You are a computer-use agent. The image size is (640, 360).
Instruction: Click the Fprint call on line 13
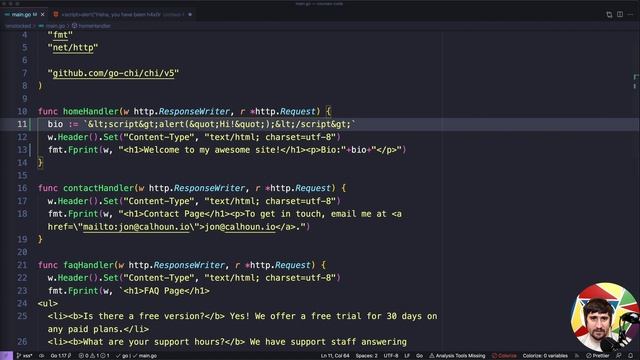(83, 150)
